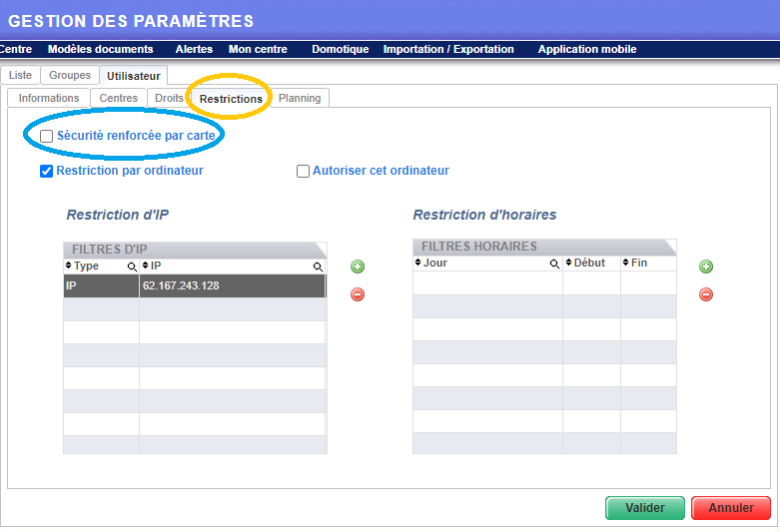Click search icon in Type column header
The height and width of the screenshot is (532, 780).
[x=131, y=266]
